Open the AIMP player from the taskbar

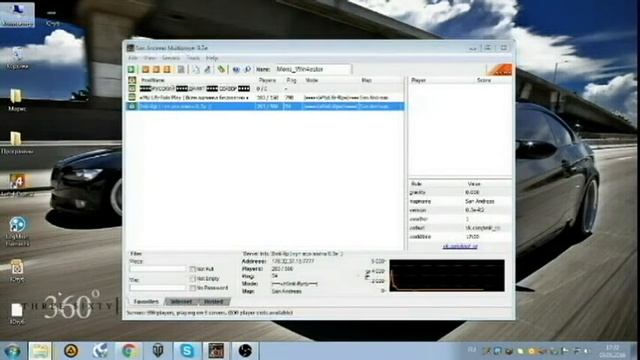point(71,351)
